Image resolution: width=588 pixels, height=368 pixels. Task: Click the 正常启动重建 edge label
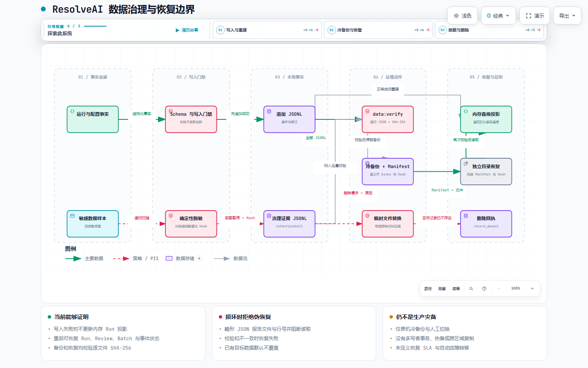pyautogui.click(x=388, y=89)
